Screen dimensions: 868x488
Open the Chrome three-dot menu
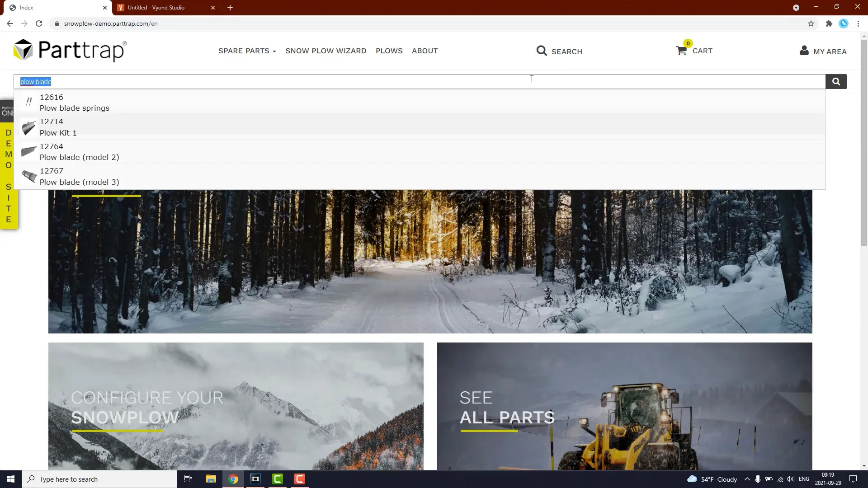click(x=858, y=23)
